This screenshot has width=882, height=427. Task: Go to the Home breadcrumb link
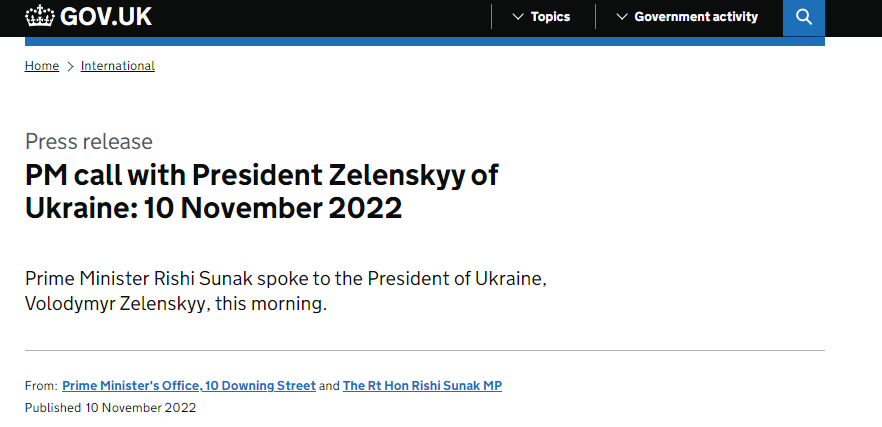[42, 66]
